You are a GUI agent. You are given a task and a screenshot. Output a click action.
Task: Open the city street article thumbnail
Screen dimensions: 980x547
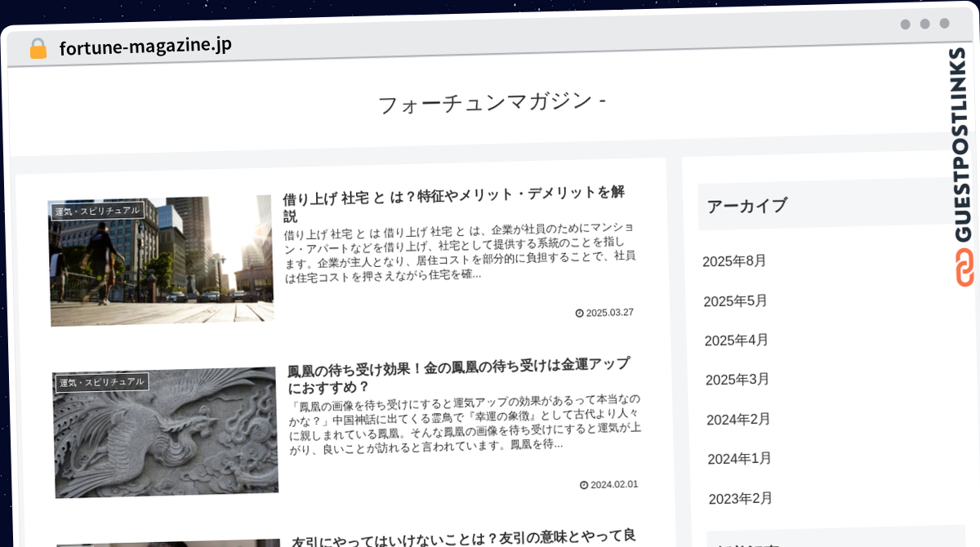point(161,260)
